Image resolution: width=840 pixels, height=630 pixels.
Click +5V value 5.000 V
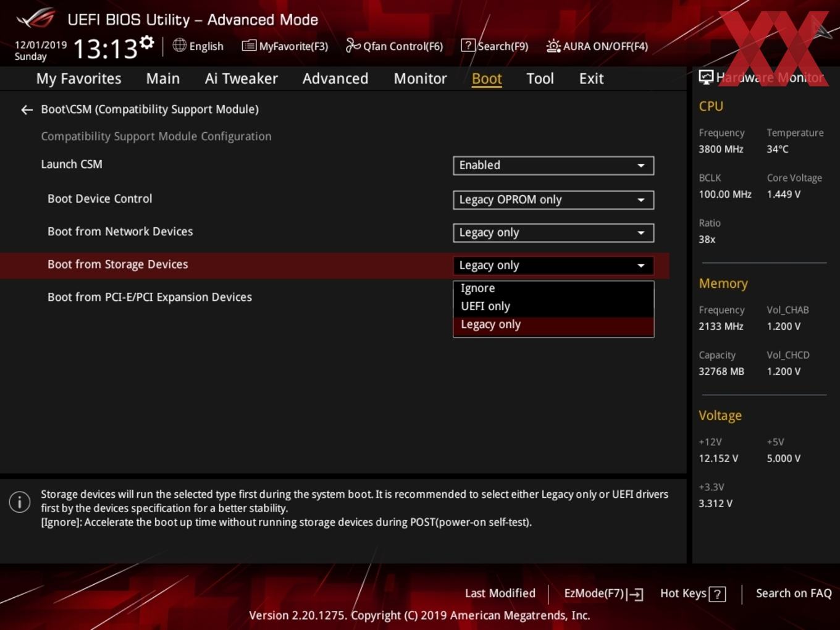[x=784, y=459]
